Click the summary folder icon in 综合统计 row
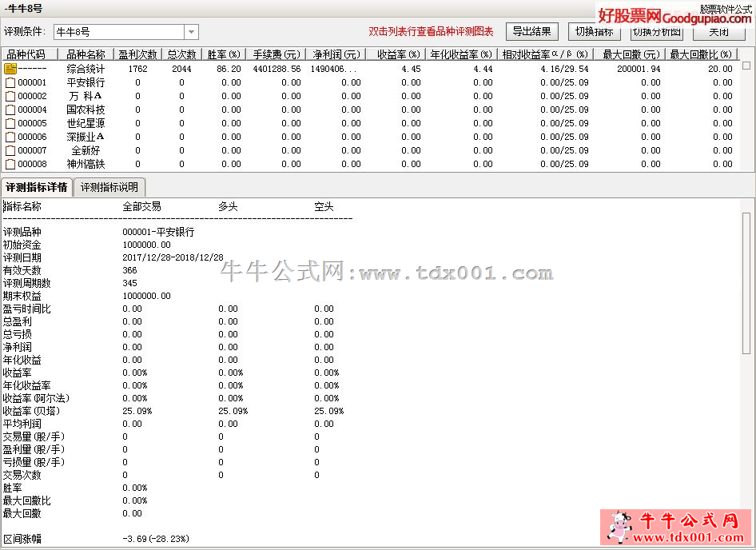 (x=10, y=69)
